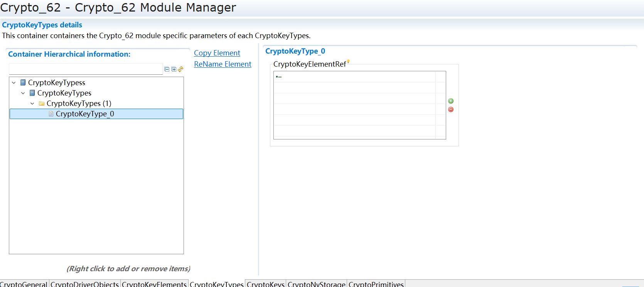
Task: Click the Collapse All tree icon
Action: pyautogui.click(x=167, y=69)
